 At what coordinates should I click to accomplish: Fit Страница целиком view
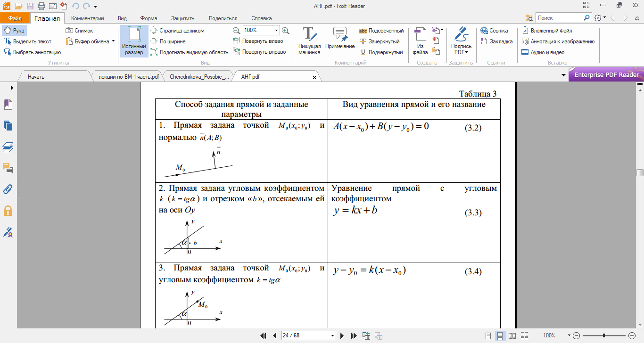click(178, 31)
